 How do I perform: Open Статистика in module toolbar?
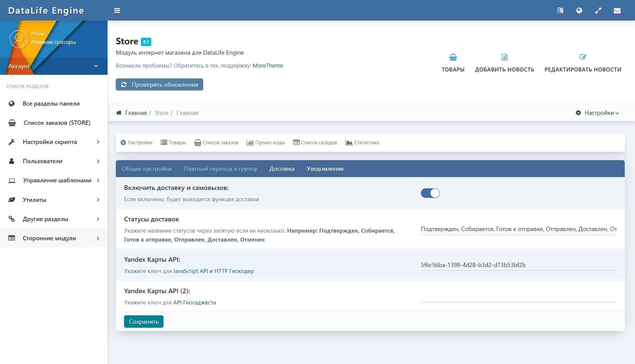pos(362,143)
